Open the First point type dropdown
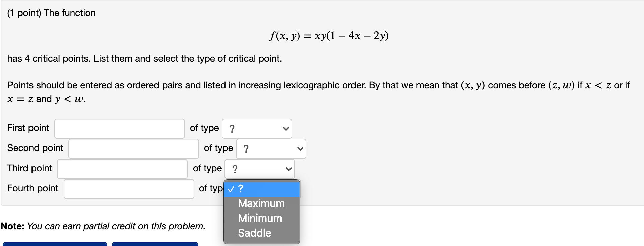Screen dimensions: 644x246 click(x=256, y=128)
